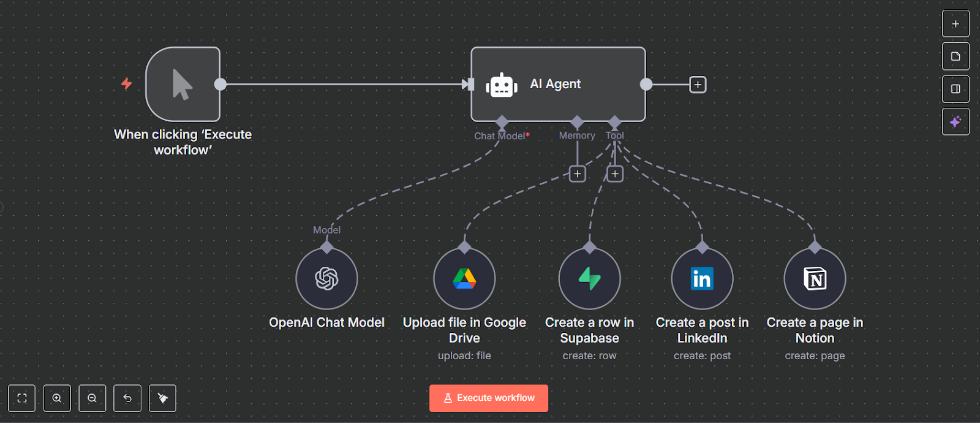Viewport: 980px width, 423px height.
Task: Add a node after AI Agent output
Action: [698, 85]
